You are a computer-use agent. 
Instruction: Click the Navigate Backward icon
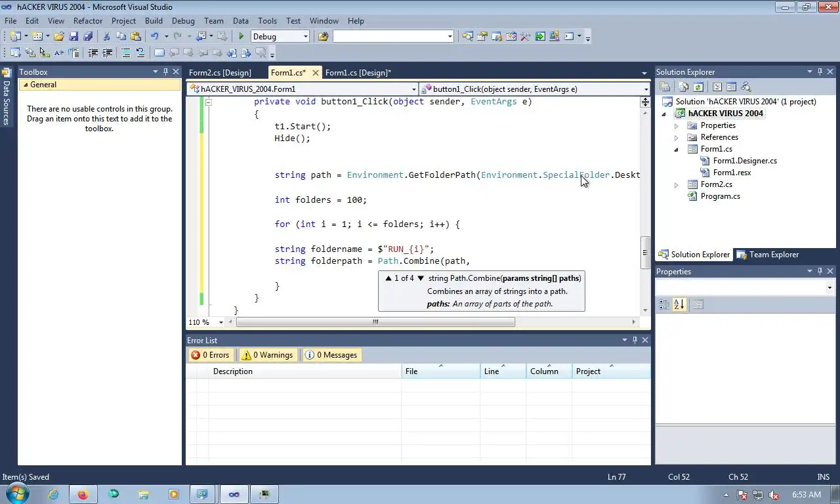[x=201, y=36]
